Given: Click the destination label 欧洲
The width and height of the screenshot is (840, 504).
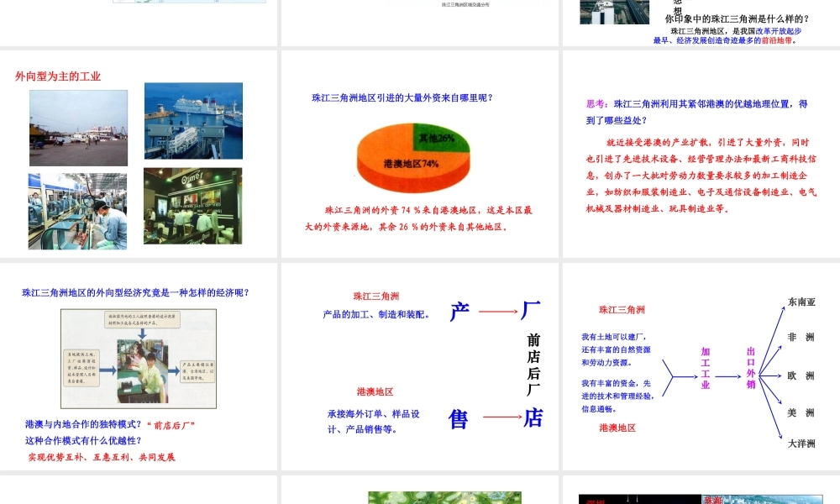Looking at the screenshot, I should (x=801, y=376).
